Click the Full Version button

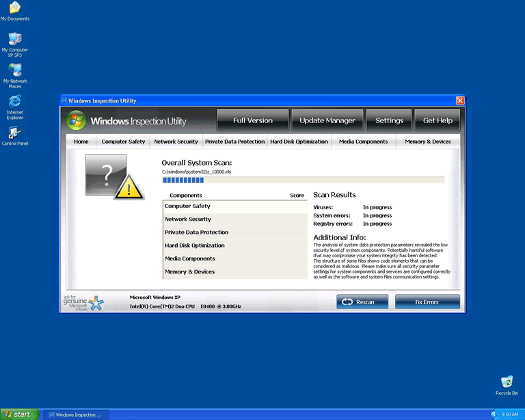252,120
